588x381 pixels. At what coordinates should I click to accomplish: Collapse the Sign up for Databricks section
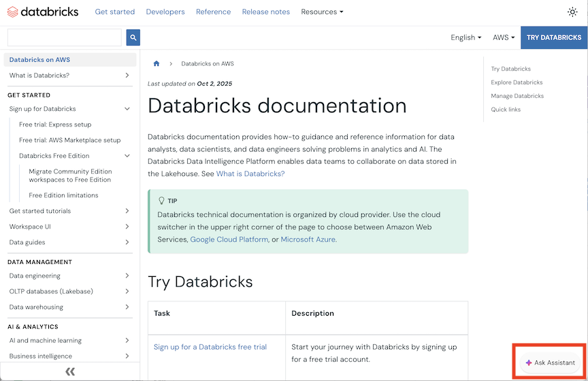click(127, 109)
